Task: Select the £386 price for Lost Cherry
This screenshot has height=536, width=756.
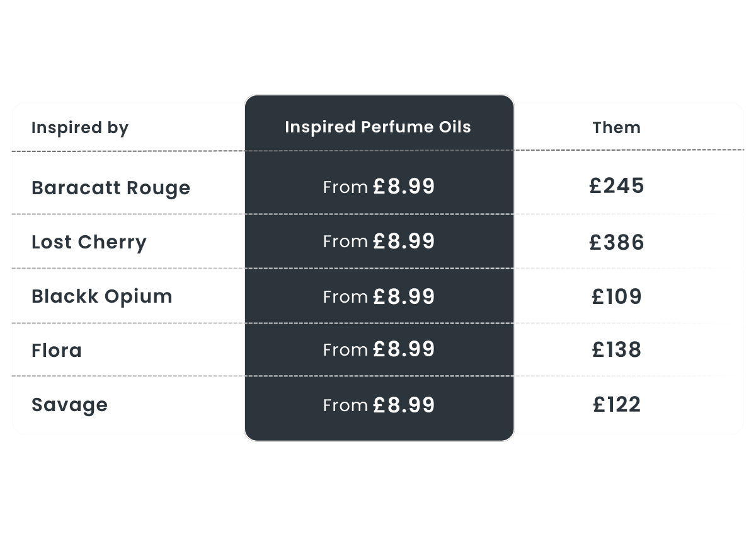Action: [x=616, y=243]
